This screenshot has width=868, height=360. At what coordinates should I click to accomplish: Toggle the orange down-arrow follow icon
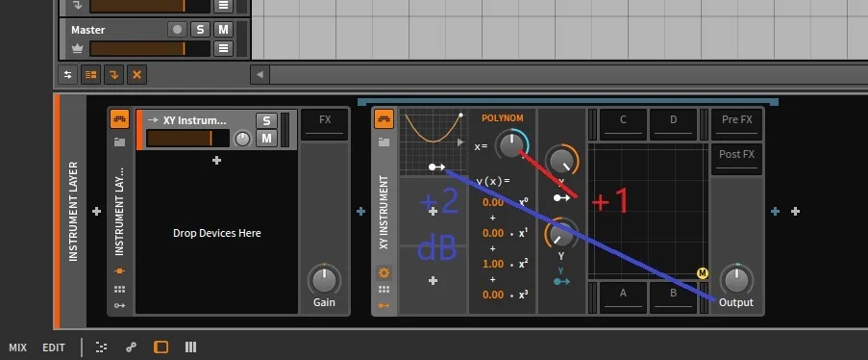(x=114, y=74)
